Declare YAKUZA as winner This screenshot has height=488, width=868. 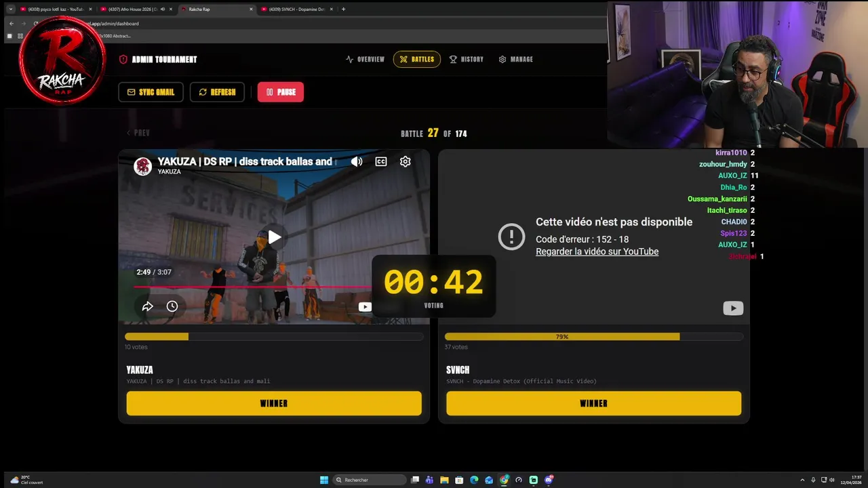[274, 403]
